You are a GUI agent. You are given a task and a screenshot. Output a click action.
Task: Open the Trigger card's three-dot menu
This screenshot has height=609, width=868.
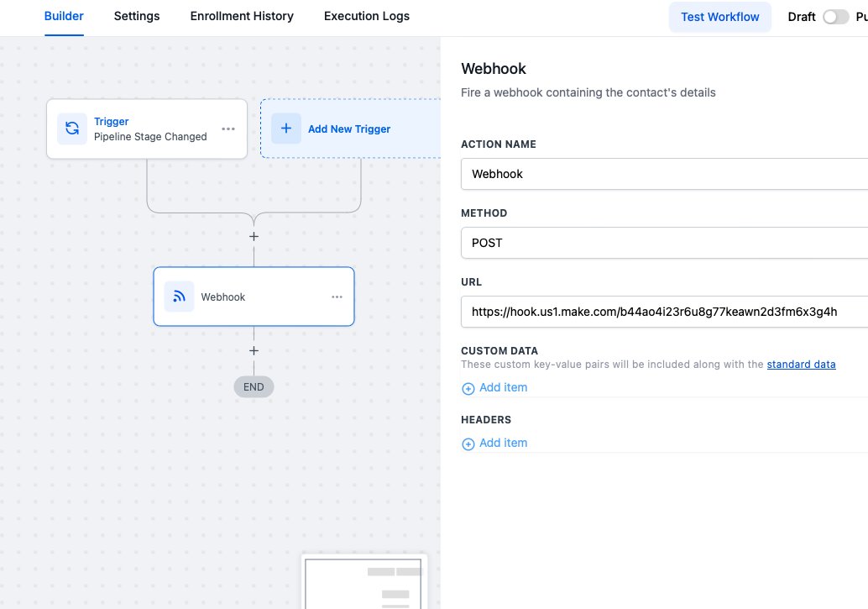click(x=228, y=129)
